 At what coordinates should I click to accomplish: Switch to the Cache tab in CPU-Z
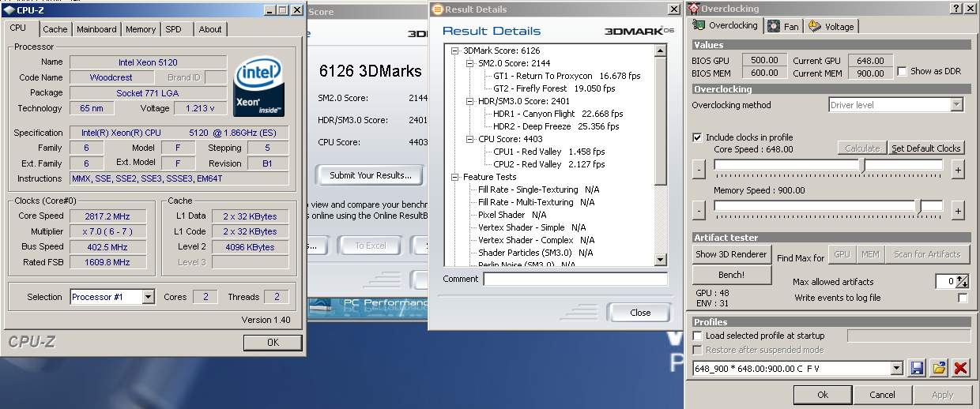[55, 29]
